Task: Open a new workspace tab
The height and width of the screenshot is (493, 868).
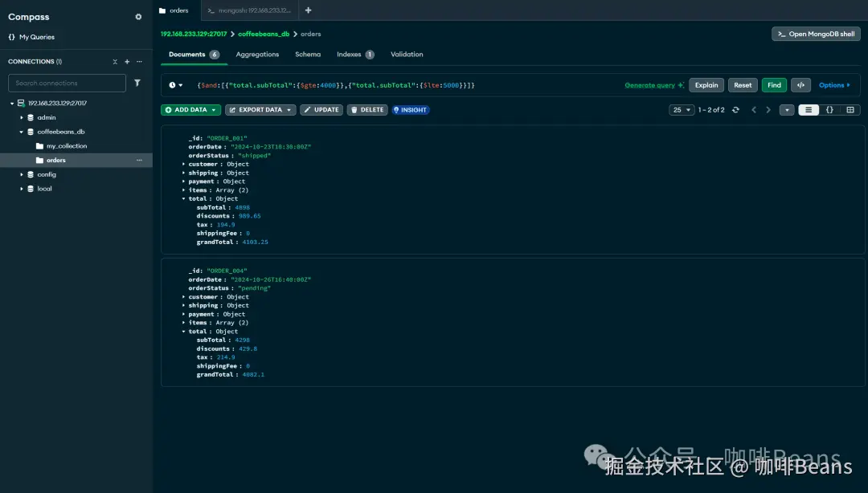Action: [x=309, y=10]
